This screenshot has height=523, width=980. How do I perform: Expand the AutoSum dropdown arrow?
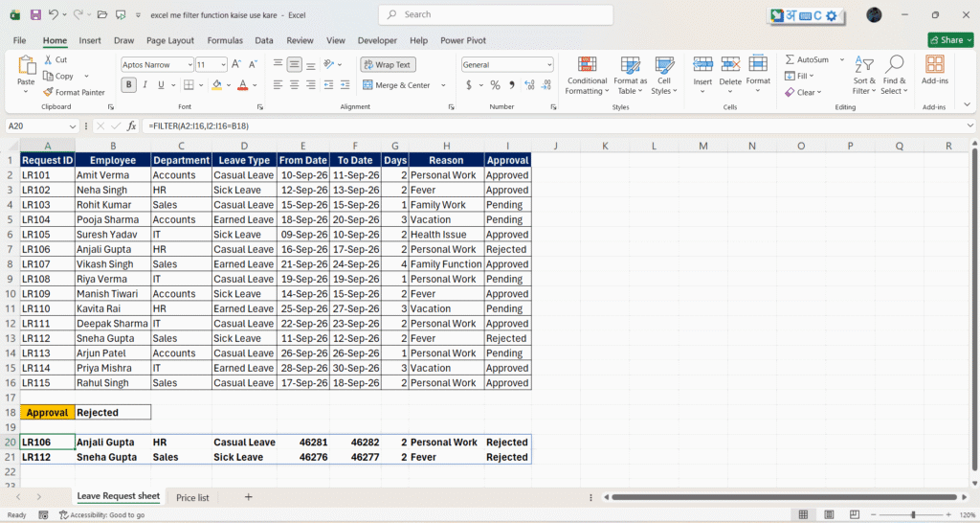(x=841, y=59)
